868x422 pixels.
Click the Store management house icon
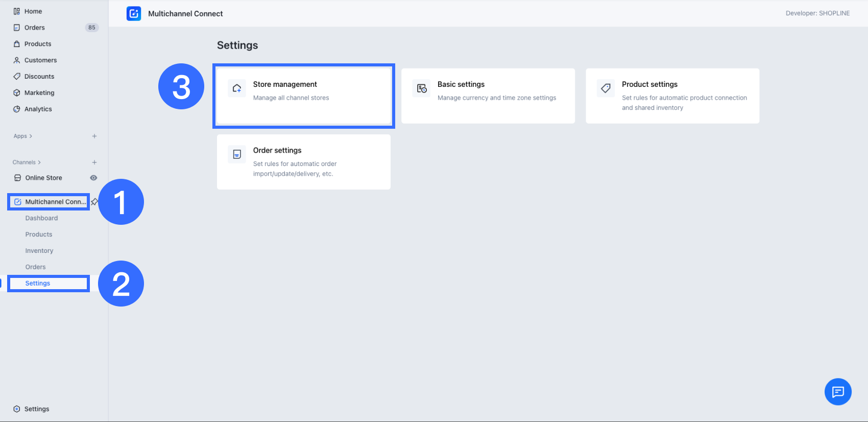237,88
